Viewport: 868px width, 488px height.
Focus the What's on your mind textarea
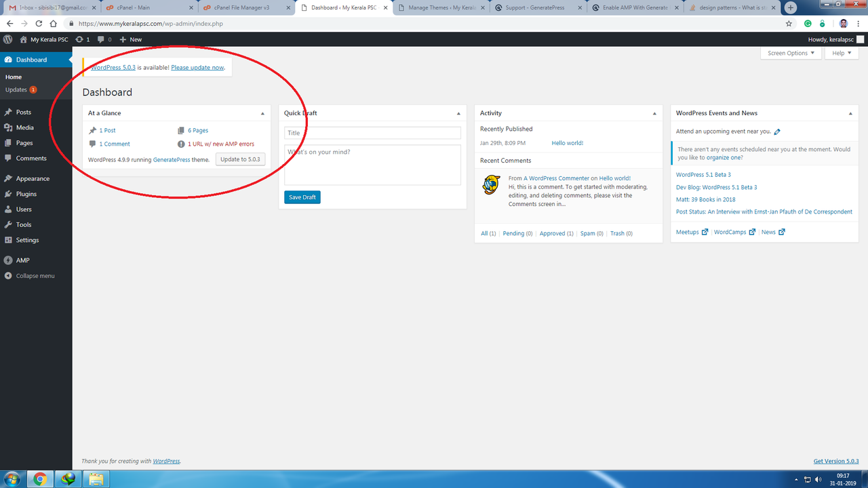click(x=372, y=165)
